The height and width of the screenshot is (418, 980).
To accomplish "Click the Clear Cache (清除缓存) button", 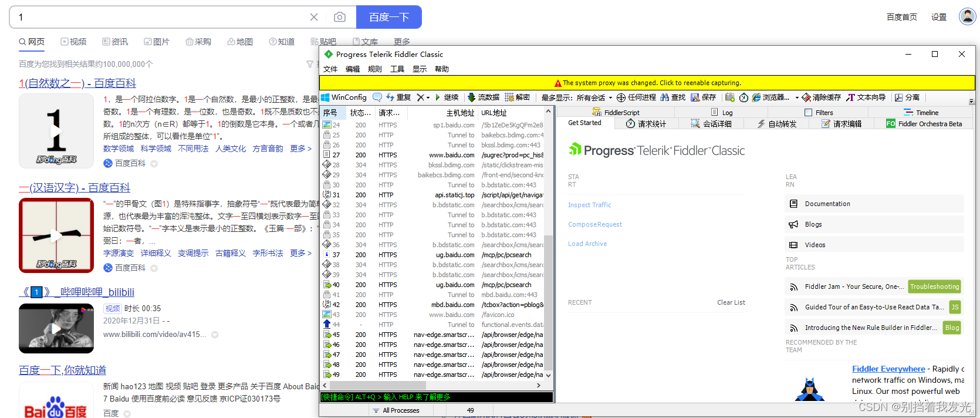I will (x=822, y=97).
